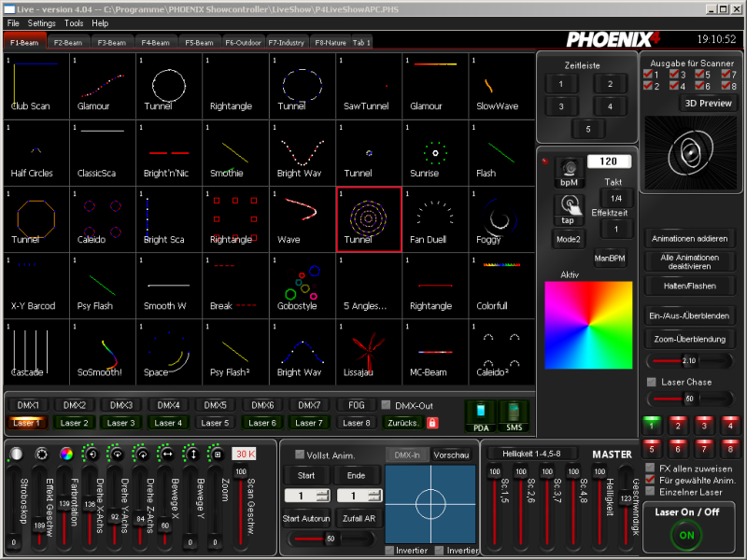
Task: Enable the Laser Chase checkbox
Action: pyautogui.click(x=652, y=382)
